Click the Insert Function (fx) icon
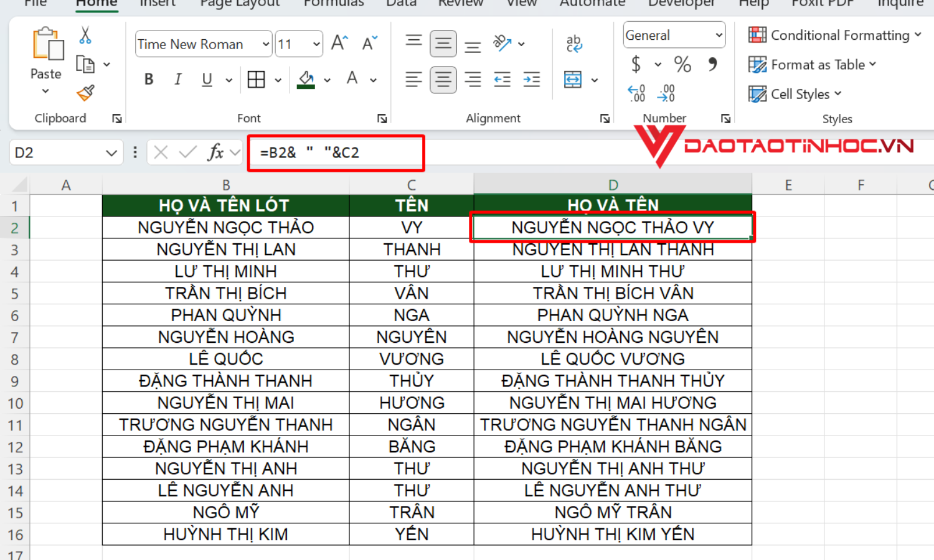This screenshot has width=934, height=560. click(x=215, y=152)
